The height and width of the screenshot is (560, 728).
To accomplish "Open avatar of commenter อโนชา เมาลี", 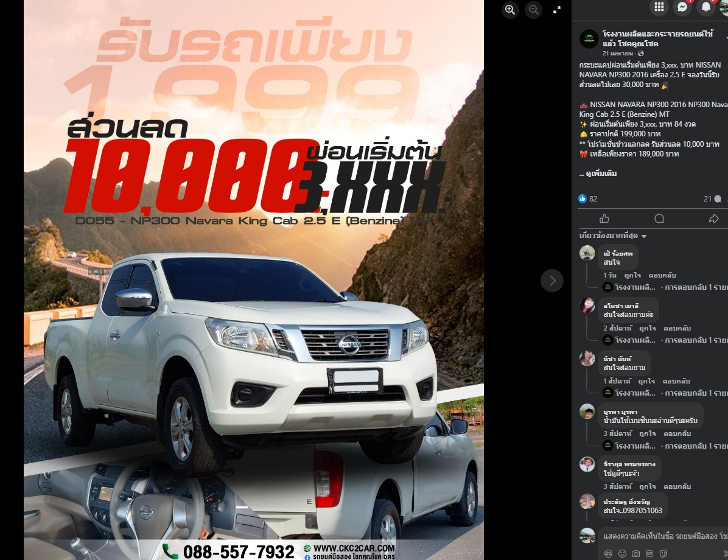I will (587, 306).
